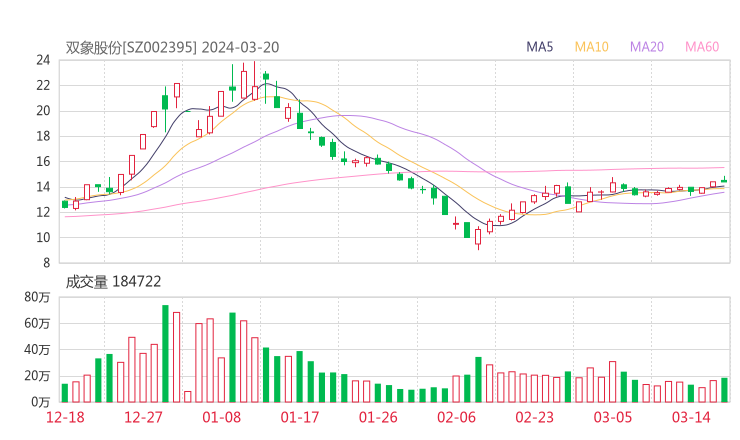
Task: Click the 03-14 date label
Action: [x=691, y=417]
